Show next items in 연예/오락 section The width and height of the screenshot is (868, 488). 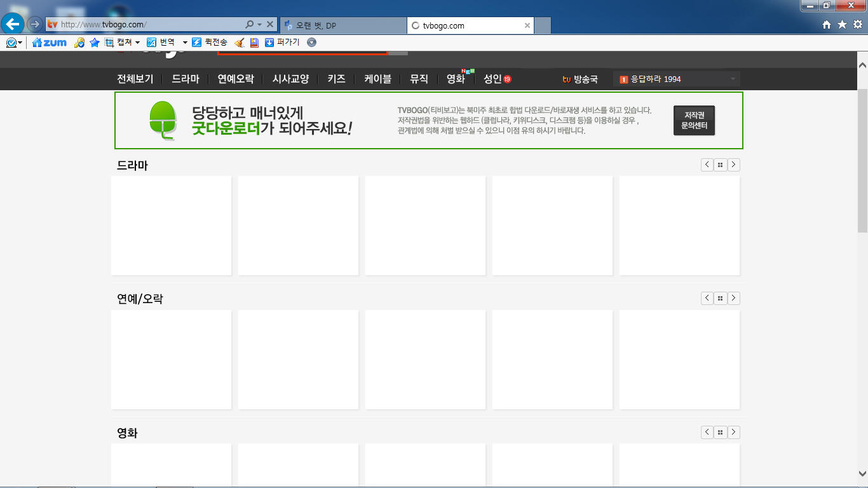[734, 298]
